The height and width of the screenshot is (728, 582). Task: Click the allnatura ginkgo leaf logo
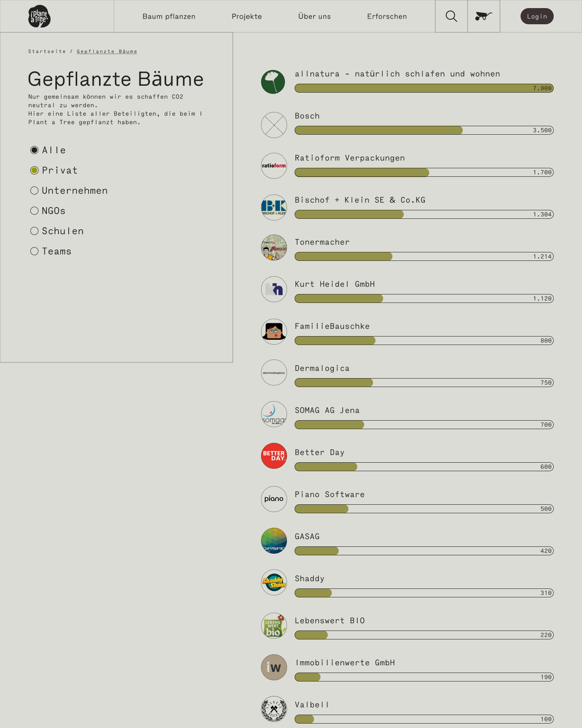(x=273, y=82)
